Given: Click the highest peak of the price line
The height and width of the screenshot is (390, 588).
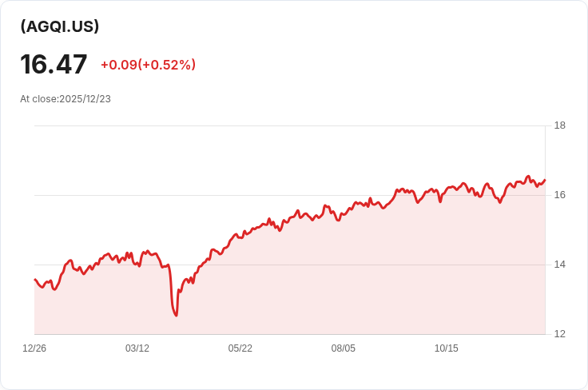Looking at the screenshot, I should click(x=528, y=177).
